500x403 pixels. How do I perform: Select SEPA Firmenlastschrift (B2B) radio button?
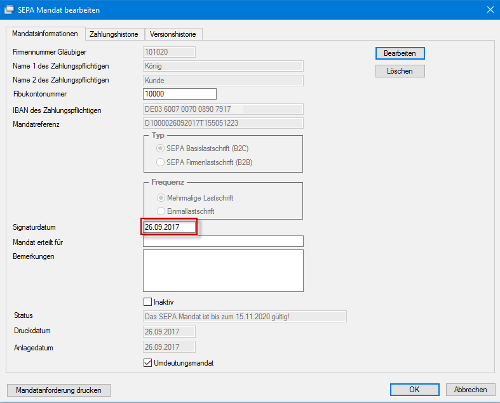click(160, 162)
